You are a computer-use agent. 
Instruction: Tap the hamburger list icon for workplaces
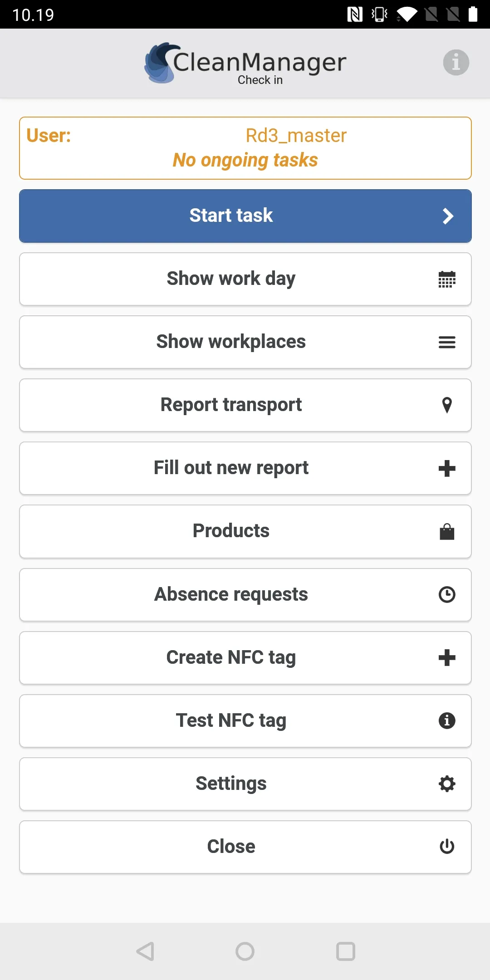447,342
